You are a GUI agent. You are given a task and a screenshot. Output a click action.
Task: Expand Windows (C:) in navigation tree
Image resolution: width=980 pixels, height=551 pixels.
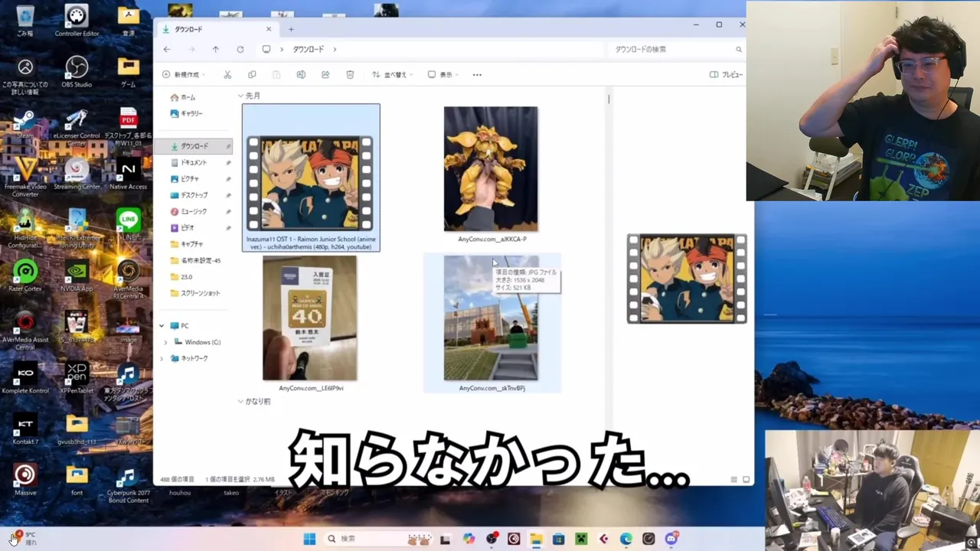(165, 342)
